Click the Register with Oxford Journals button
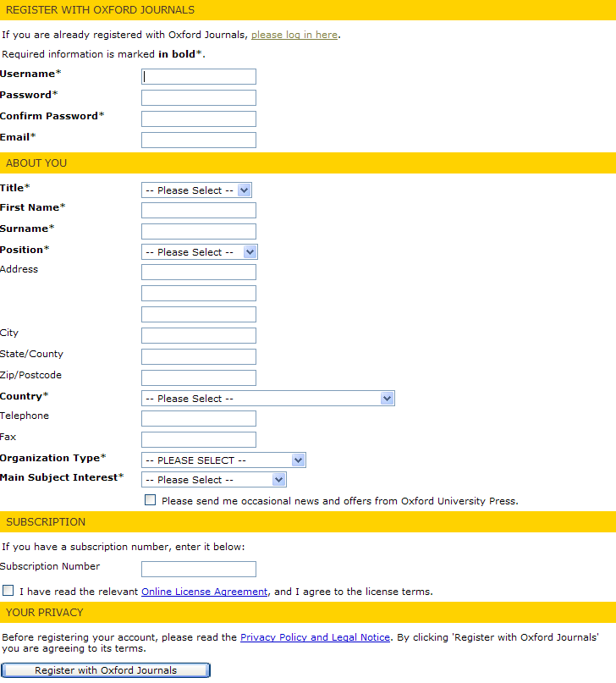This screenshot has width=616, height=683. (106, 670)
